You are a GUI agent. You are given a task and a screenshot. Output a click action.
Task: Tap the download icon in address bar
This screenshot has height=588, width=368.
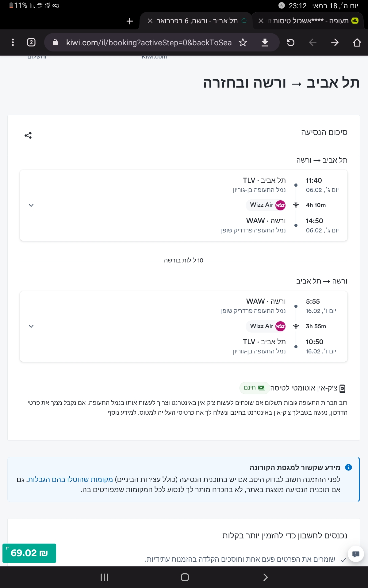(265, 42)
